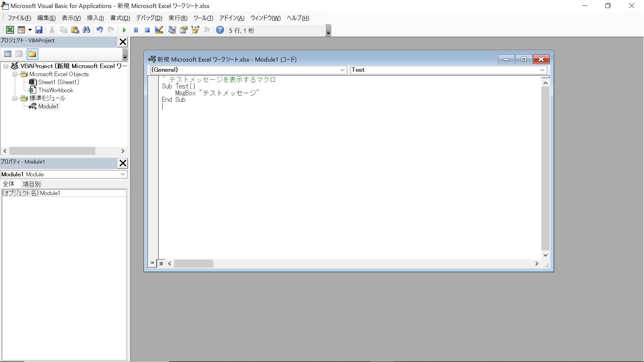The height and width of the screenshot is (362, 644).
Task: Open the (General) object dropdown
Action: [x=342, y=70]
